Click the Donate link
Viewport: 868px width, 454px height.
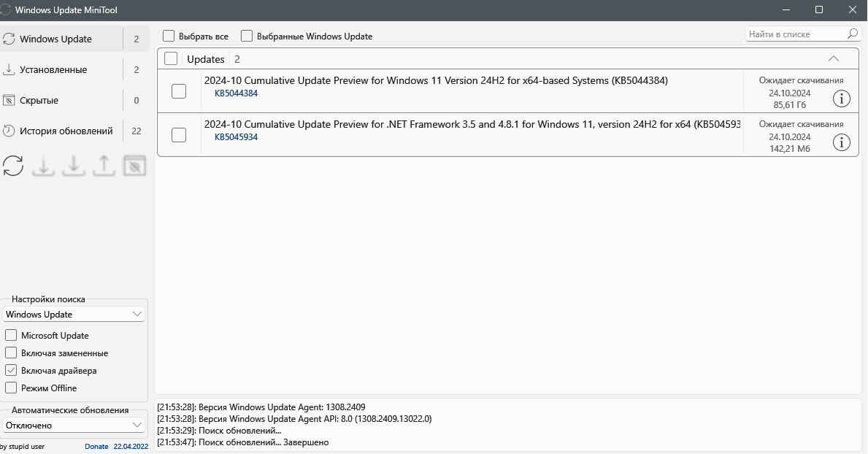(x=96, y=447)
